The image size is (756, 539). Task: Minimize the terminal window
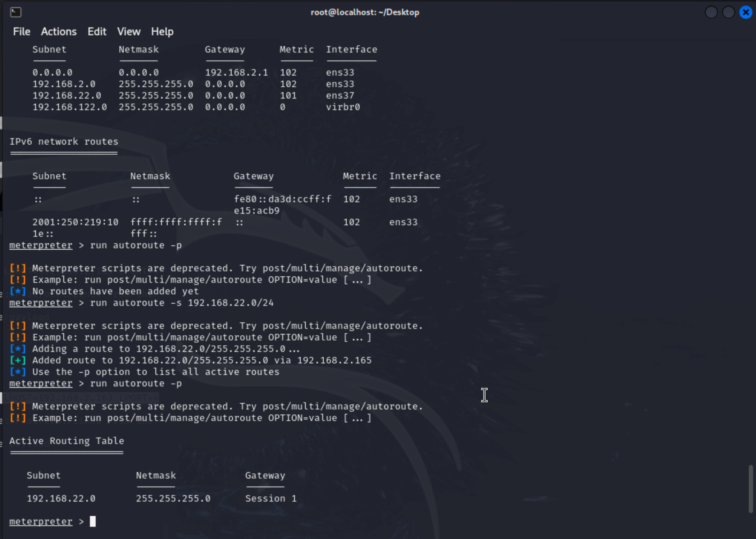point(711,12)
